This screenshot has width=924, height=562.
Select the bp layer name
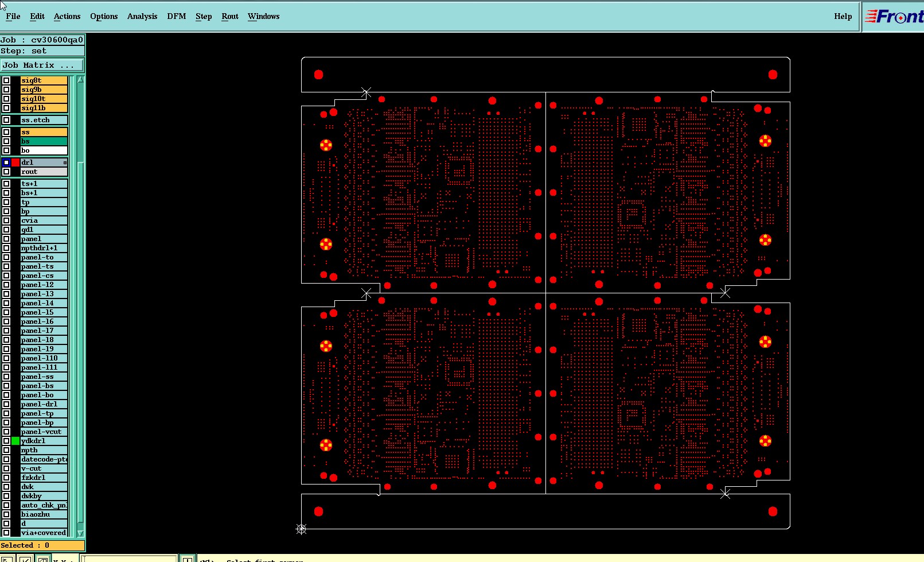coord(44,211)
